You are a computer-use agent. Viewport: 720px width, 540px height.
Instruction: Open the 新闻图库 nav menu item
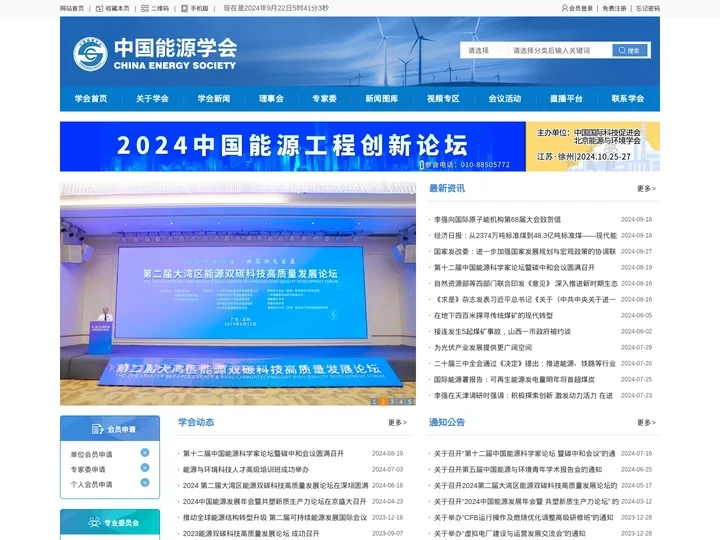click(x=382, y=99)
